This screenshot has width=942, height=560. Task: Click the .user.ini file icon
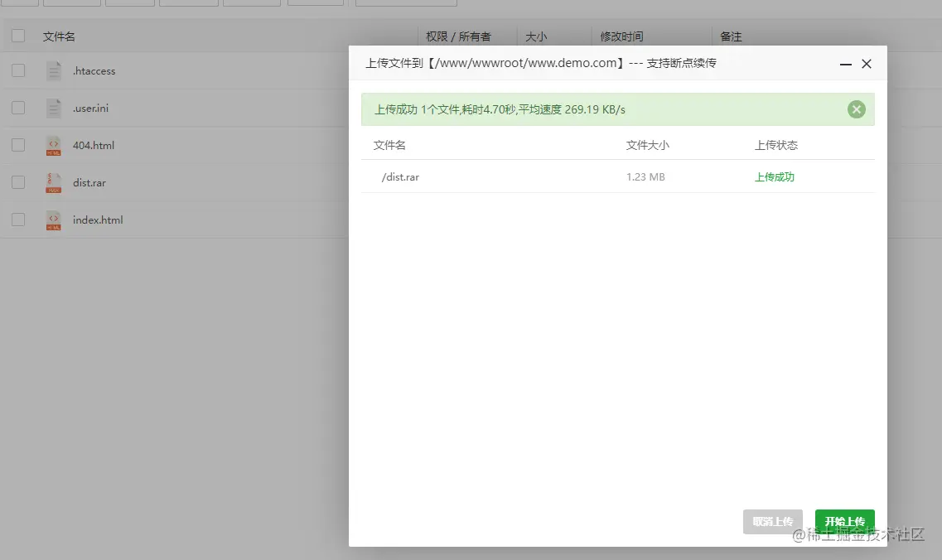[54, 109]
